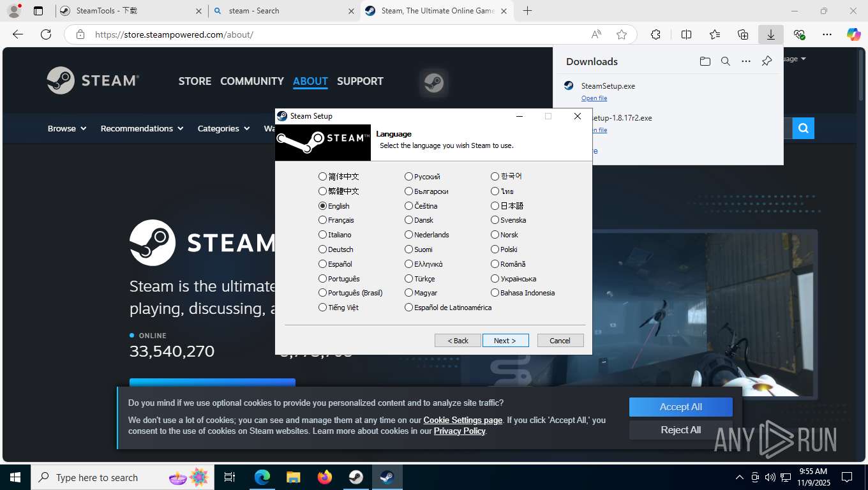Screen dimensions: 868x490
Task: Reject all cookies
Action: tap(680, 430)
